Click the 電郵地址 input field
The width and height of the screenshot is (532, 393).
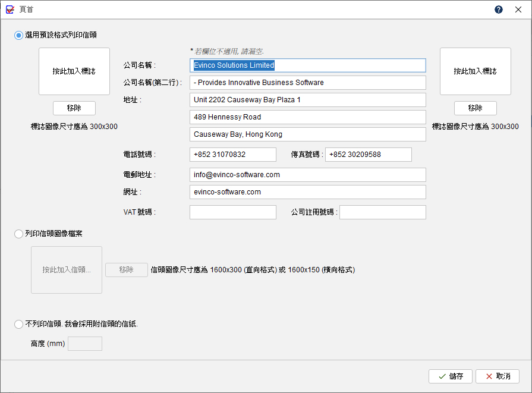[x=308, y=175]
